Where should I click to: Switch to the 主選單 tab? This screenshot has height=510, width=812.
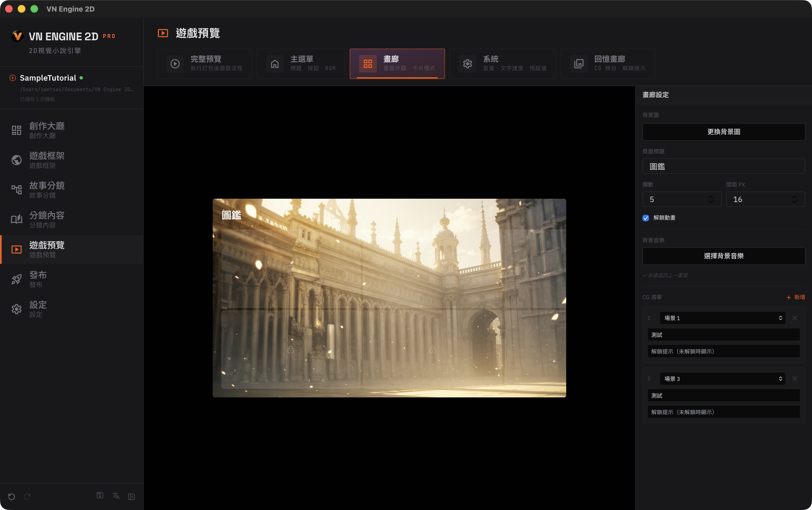click(301, 64)
